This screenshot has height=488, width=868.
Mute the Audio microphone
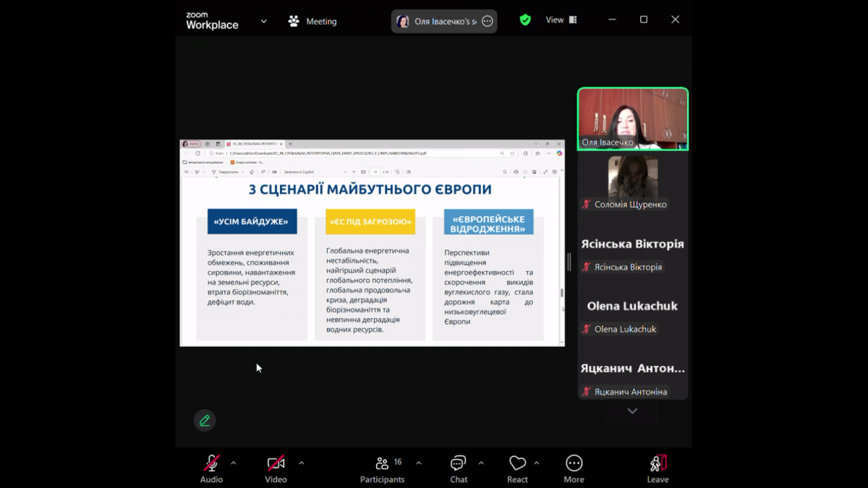click(x=210, y=463)
